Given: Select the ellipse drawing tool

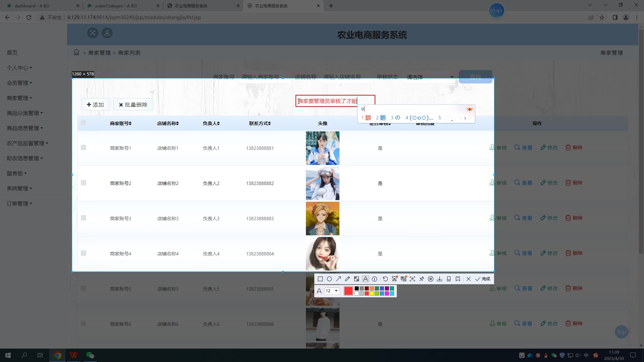Looking at the screenshot, I should [x=329, y=279].
